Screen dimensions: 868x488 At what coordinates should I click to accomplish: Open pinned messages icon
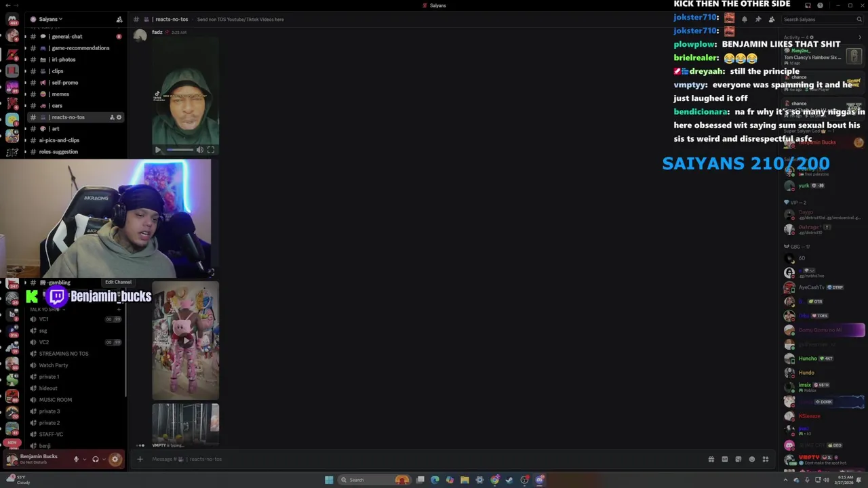click(x=758, y=19)
